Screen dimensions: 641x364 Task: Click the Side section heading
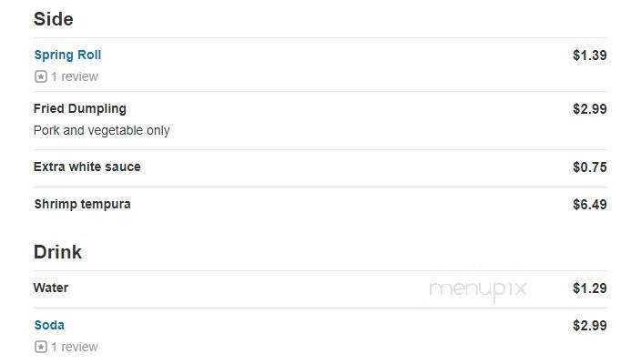54,19
